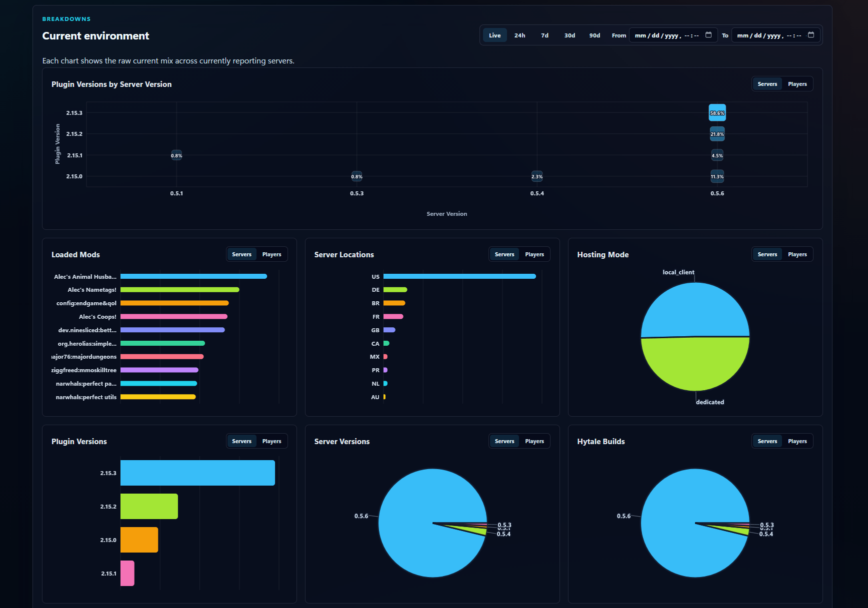Focus the To date input field
The height and width of the screenshot is (608, 868).
coord(775,35)
